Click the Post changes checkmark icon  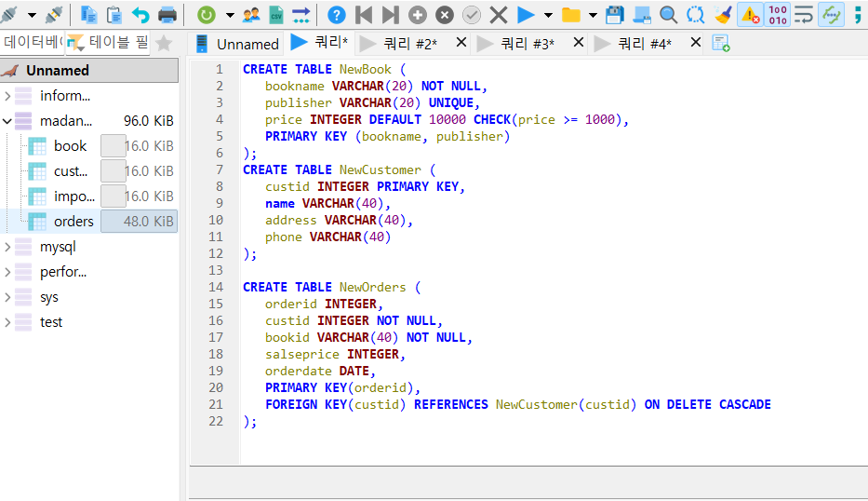pos(472,15)
